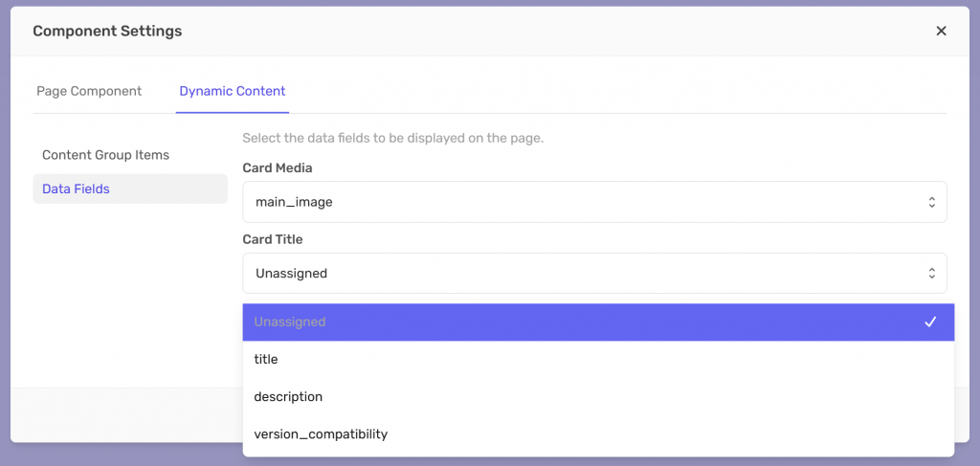
Task: Open the Card Media main_image dropdown
Action: click(584, 202)
